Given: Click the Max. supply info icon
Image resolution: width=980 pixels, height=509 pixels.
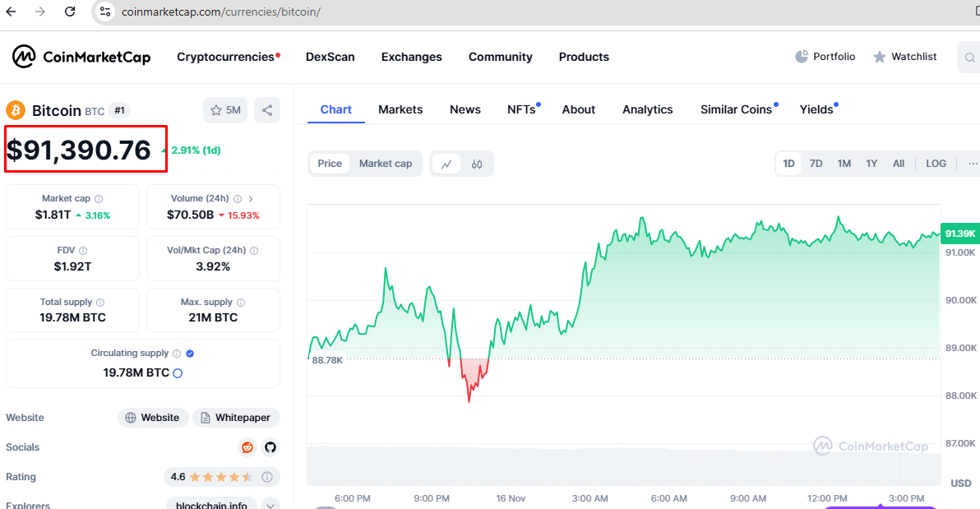Looking at the screenshot, I should coord(241,303).
